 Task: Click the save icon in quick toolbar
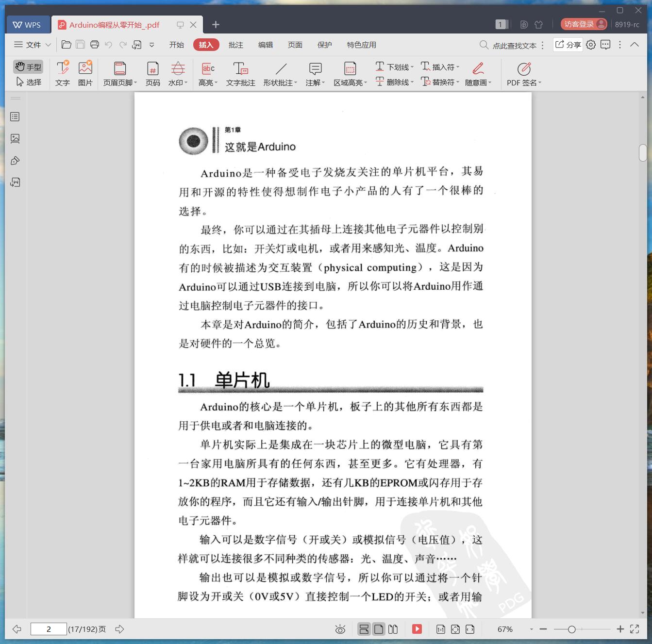81,45
